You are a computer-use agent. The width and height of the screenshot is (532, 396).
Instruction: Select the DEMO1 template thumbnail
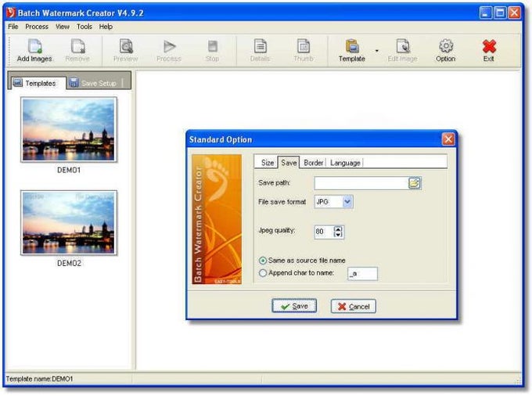pyautogui.click(x=69, y=129)
